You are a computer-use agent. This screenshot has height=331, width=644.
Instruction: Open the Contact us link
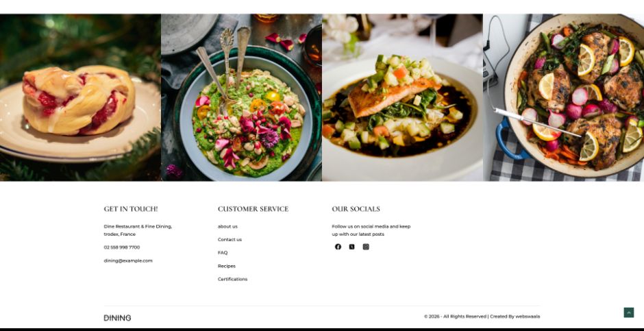click(x=230, y=240)
